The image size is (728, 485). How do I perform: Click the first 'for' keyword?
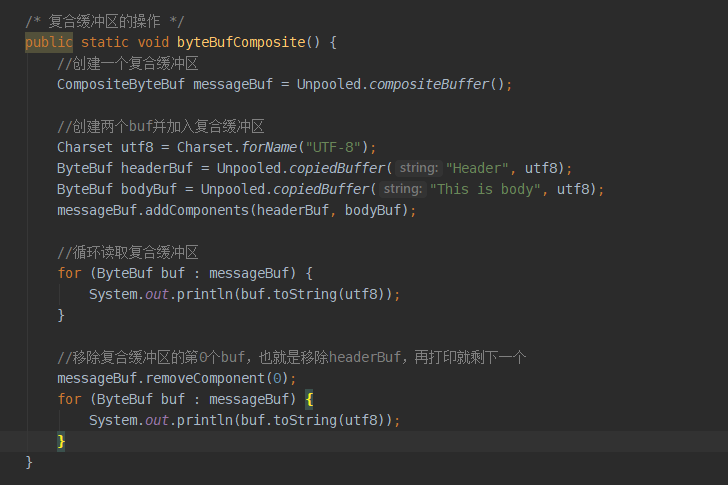pos(69,273)
